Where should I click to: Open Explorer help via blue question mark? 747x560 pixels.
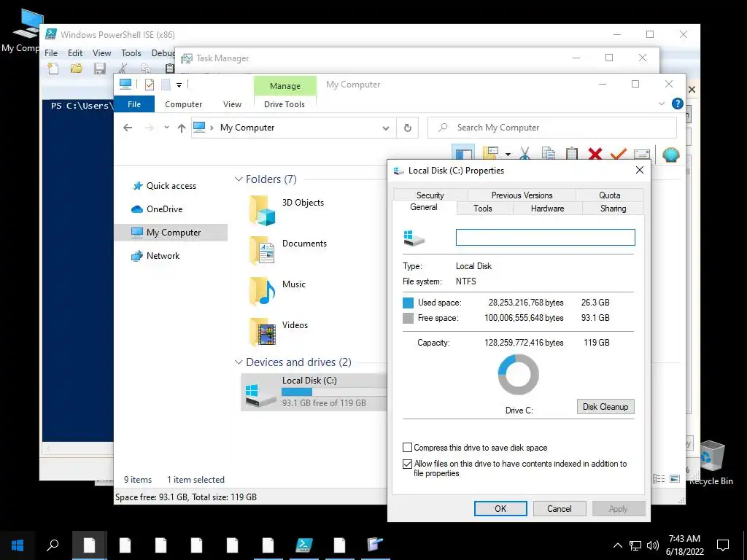coord(677,104)
